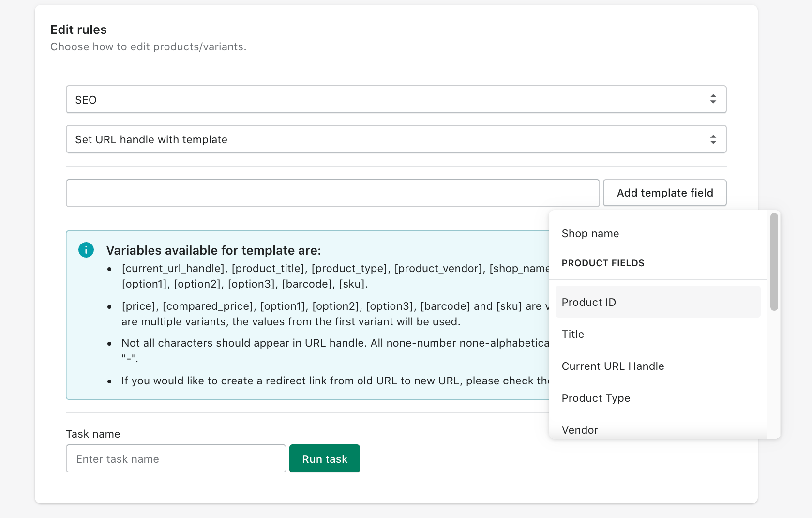Choose 'Vendor' from the template fields
This screenshot has height=518, width=812.
[579, 429]
